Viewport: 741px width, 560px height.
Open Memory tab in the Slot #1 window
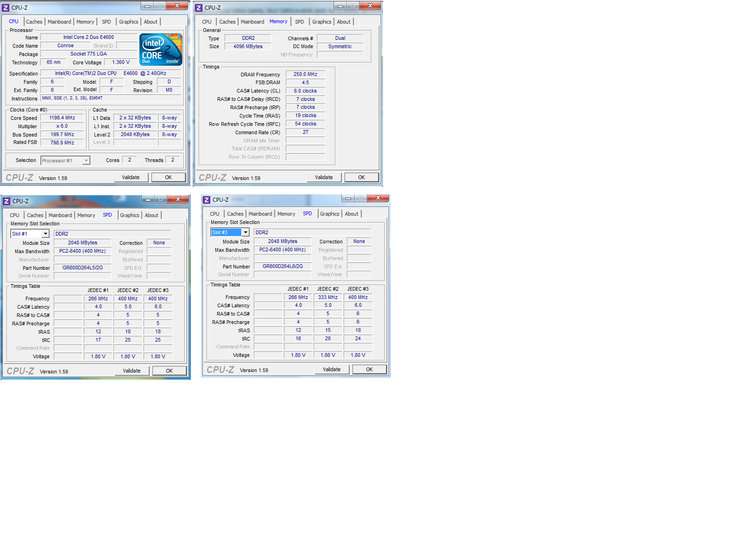coord(86,215)
